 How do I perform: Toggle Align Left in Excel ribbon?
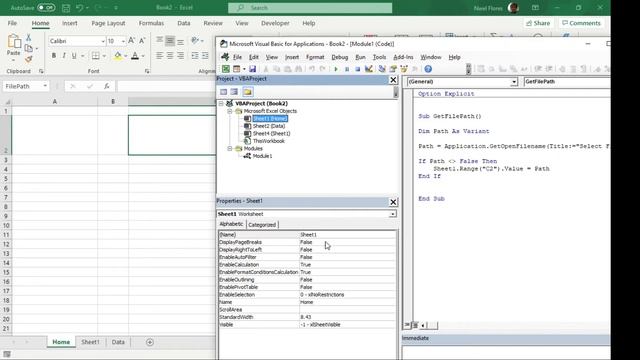(160, 56)
